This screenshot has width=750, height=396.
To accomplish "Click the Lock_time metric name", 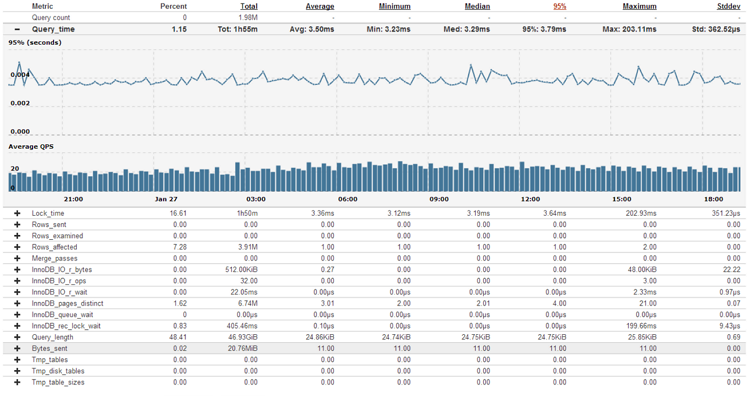I will pyautogui.click(x=48, y=213).
